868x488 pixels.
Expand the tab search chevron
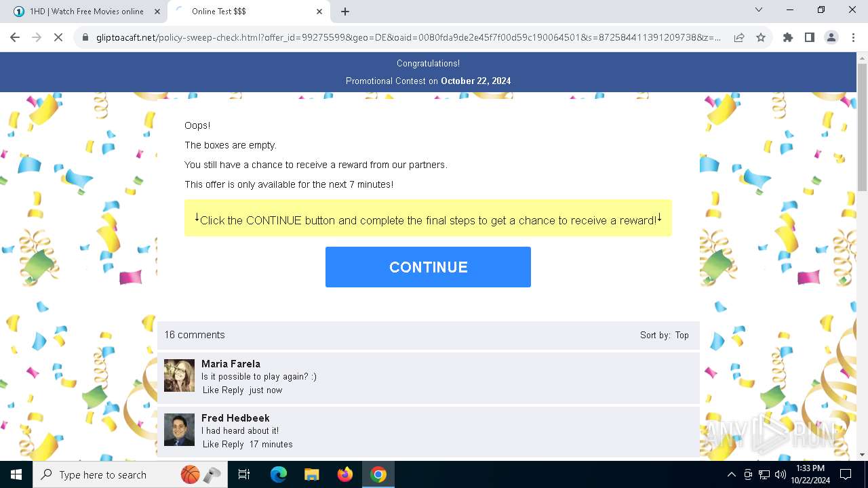coord(759,10)
